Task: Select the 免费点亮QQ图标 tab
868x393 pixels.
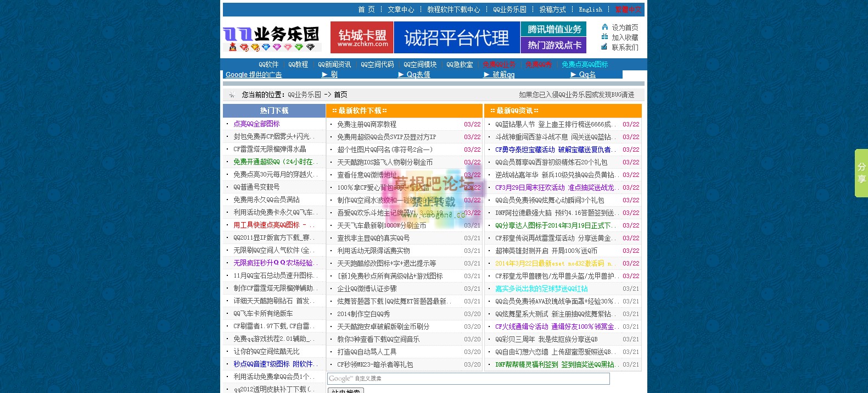Action: pyautogui.click(x=585, y=64)
